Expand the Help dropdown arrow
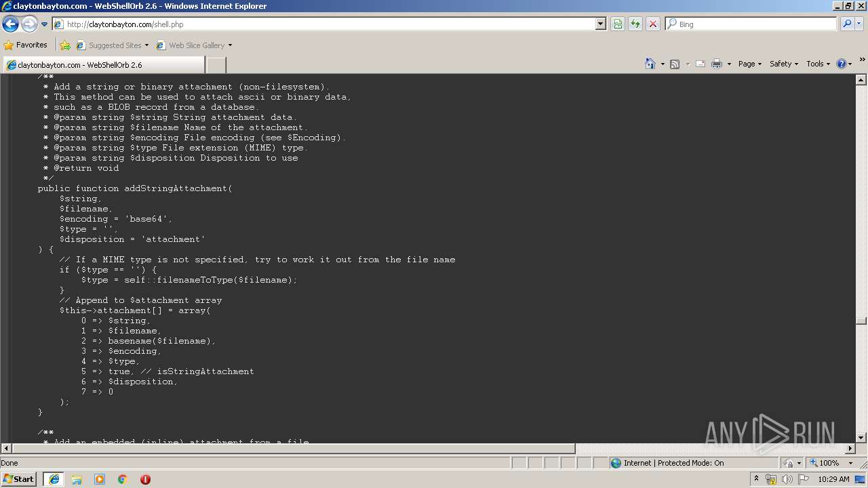The image size is (868, 488). [850, 64]
